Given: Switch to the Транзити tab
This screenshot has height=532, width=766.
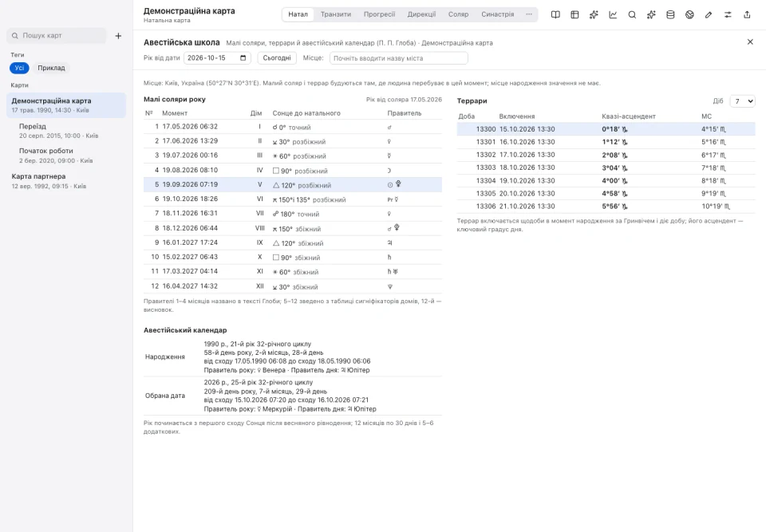Looking at the screenshot, I should coord(336,14).
